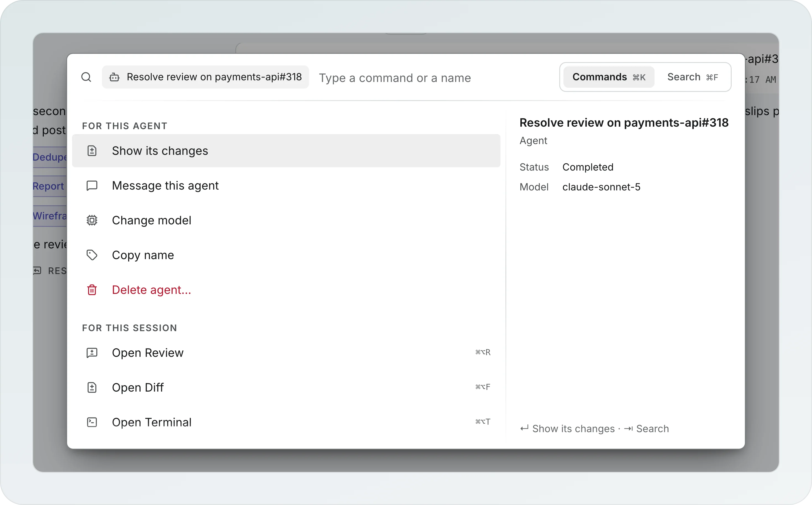Click the file diff icon beside Open Diff
Image resolution: width=812 pixels, height=505 pixels.
[x=92, y=387]
